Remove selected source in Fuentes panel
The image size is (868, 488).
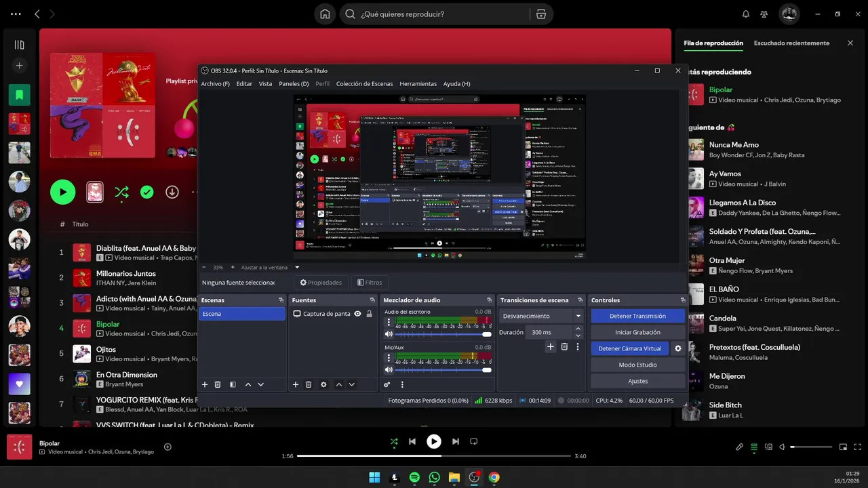309,384
